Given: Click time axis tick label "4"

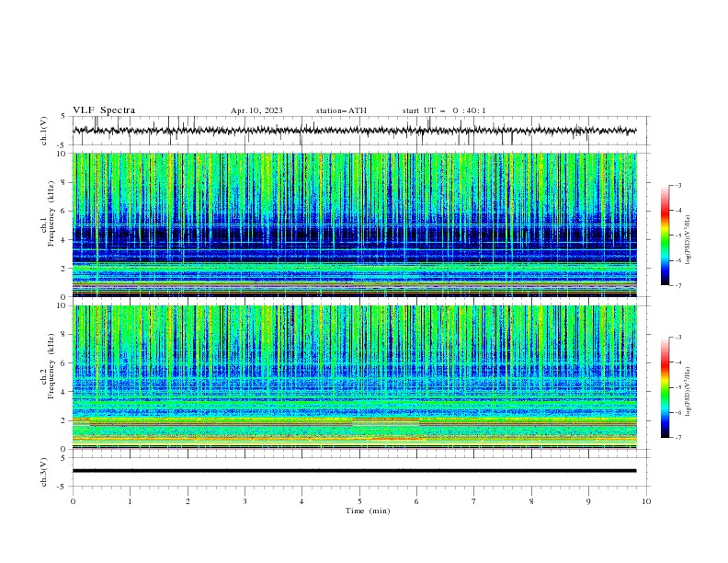Looking at the screenshot, I should coord(301,501).
